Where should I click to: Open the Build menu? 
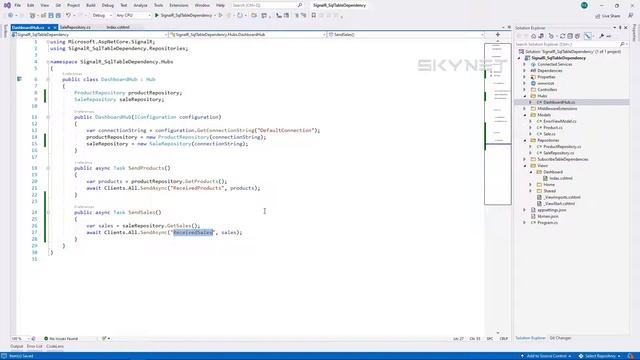(91, 5)
